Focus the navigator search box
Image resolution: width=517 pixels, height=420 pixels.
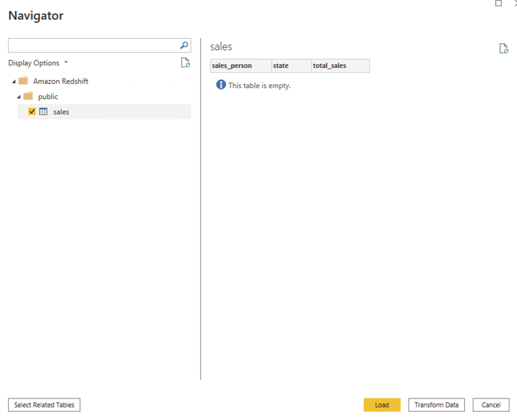(92, 45)
